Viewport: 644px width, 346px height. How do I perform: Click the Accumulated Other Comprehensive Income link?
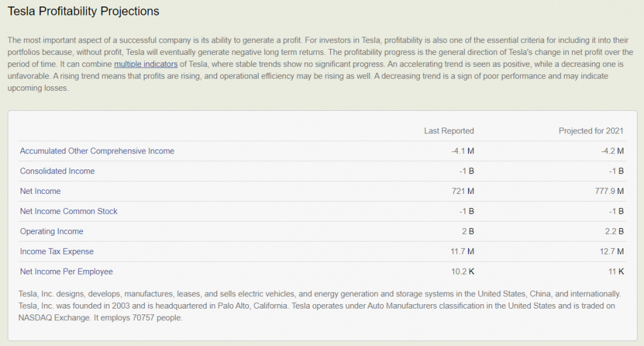97,151
